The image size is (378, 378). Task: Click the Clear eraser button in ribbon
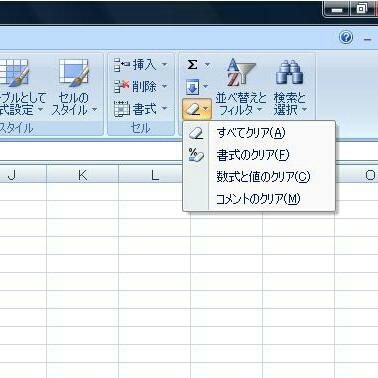point(197,109)
